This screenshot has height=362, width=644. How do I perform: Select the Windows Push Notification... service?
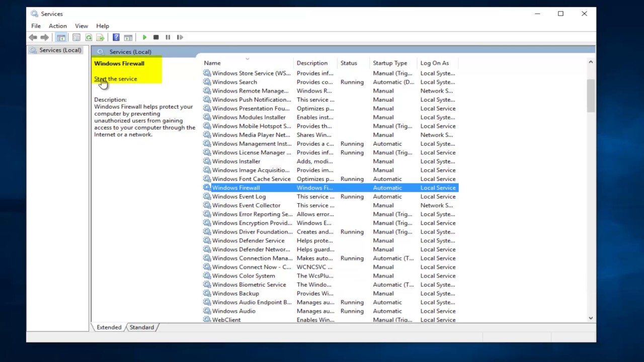pos(330,100)
